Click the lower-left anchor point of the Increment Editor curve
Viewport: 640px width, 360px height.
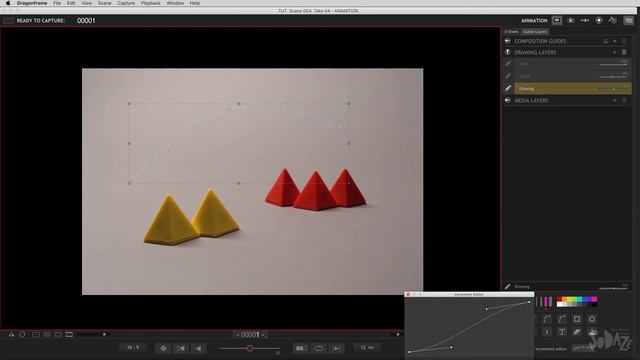(x=409, y=352)
